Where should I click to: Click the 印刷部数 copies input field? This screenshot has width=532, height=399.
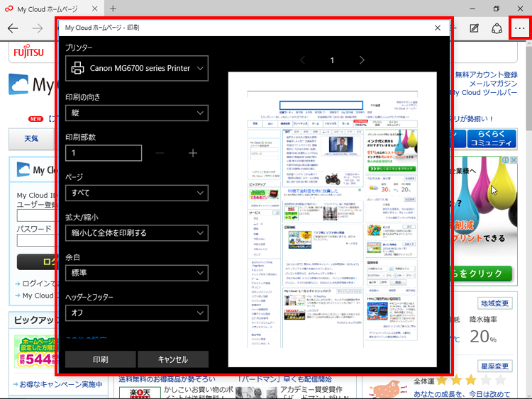point(104,153)
